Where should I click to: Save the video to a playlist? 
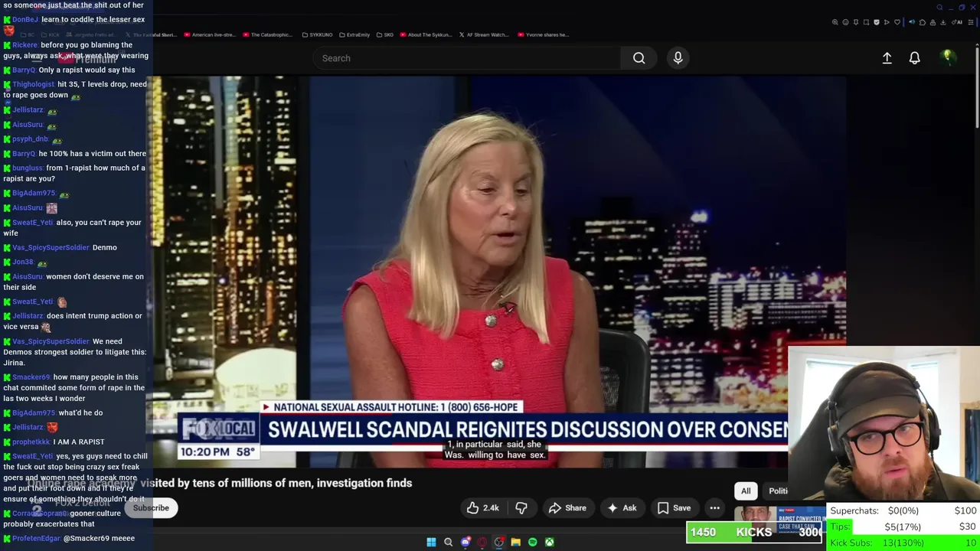click(674, 508)
